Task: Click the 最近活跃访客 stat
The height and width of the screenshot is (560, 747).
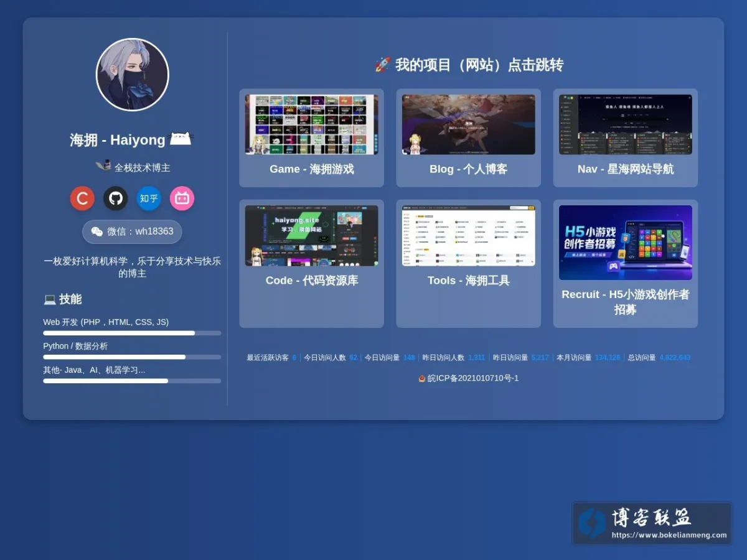Action: (271, 358)
